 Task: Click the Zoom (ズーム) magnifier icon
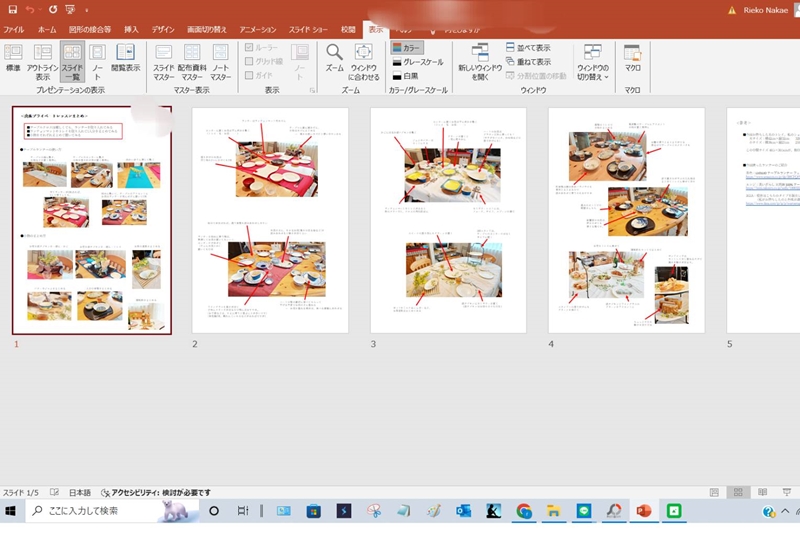pos(335,53)
